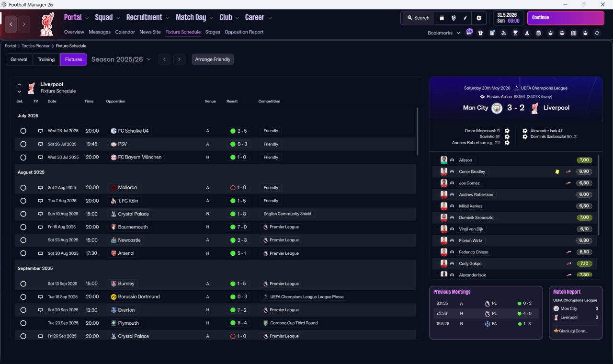Select the Mallorca fixture radio button
The height and width of the screenshot is (364, 613).
[23, 188]
